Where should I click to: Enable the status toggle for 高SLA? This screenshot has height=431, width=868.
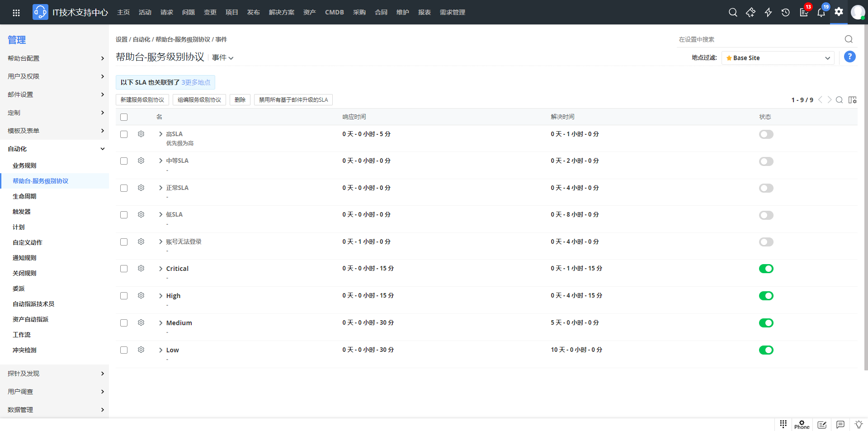pyautogui.click(x=766, y=134)
